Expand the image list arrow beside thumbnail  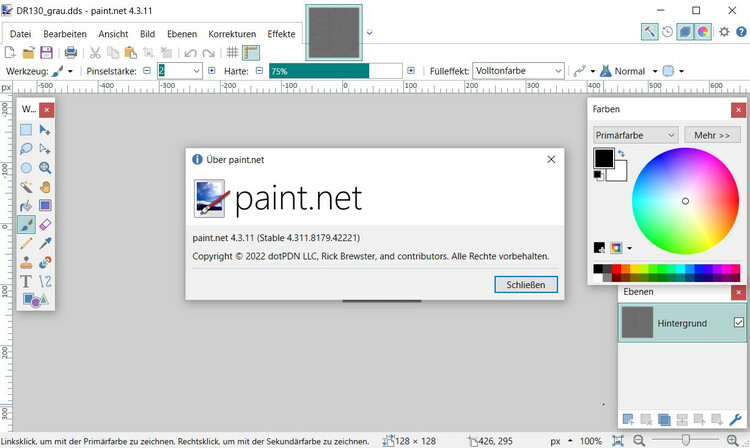click(x=369, y=33)
